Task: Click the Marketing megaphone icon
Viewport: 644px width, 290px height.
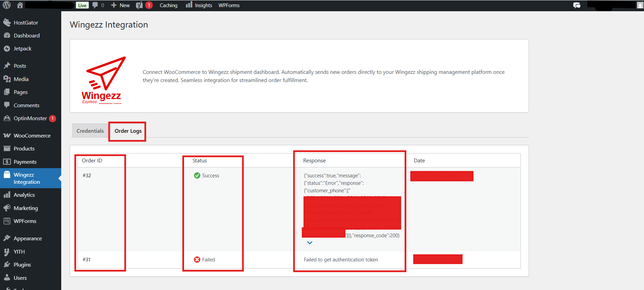Action: tap(7, 208)
